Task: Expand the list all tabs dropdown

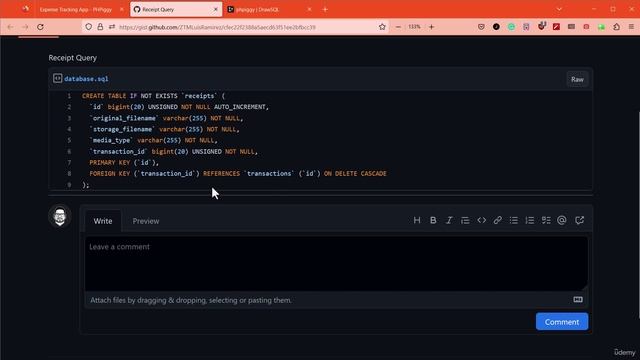Action: [x=559, y=9]
